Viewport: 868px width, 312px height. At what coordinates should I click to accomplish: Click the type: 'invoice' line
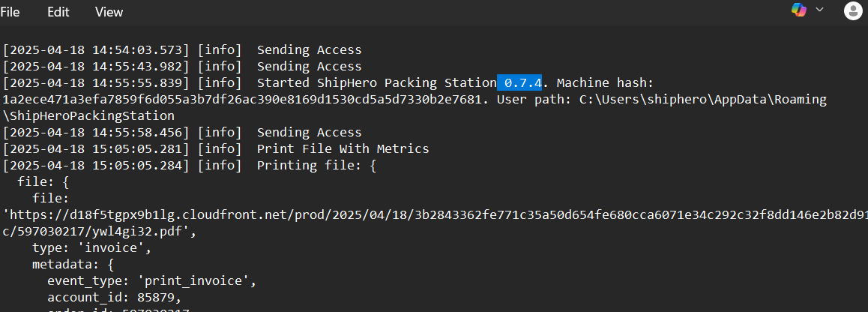click(x=92, y=247)
